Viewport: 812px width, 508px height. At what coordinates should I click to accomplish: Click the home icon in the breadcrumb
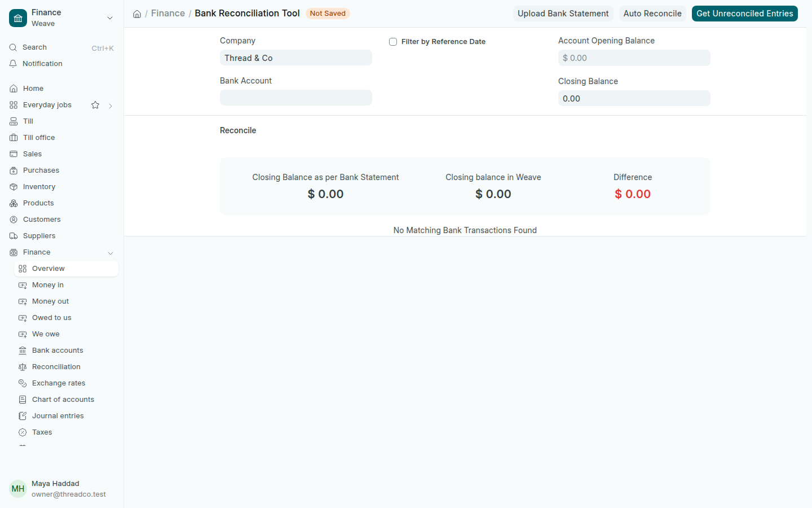(x=137, y=14)
